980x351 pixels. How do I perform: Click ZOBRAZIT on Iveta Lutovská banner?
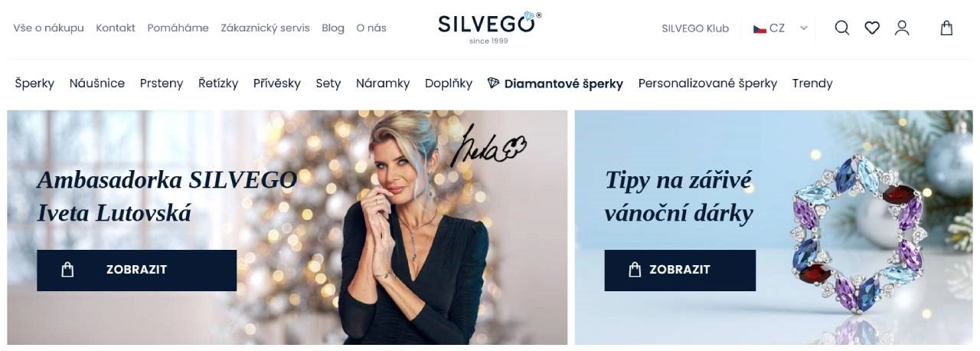click(136, 270)
